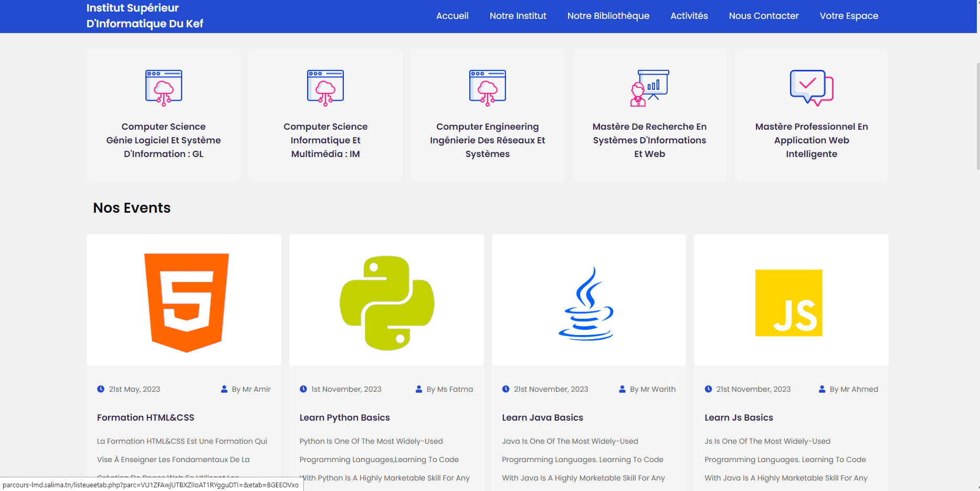Open the Learn Python Basics event title

(x=344, y=417)
